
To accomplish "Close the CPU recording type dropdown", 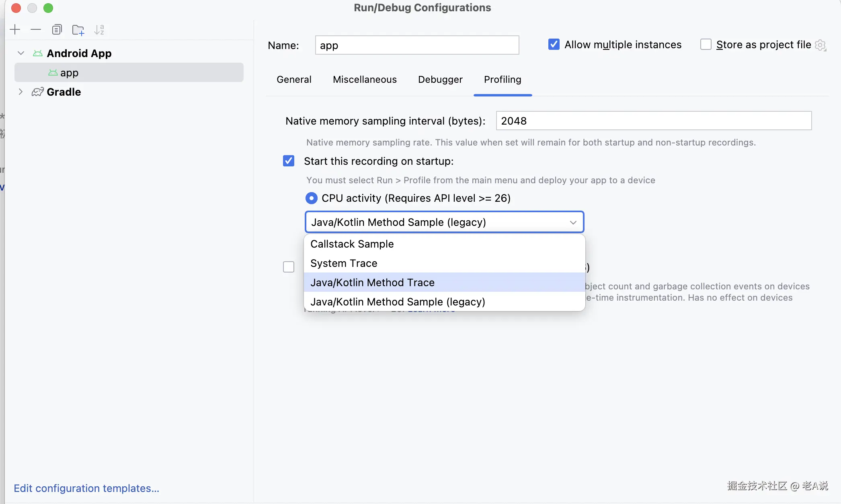I will pos(573,222).
